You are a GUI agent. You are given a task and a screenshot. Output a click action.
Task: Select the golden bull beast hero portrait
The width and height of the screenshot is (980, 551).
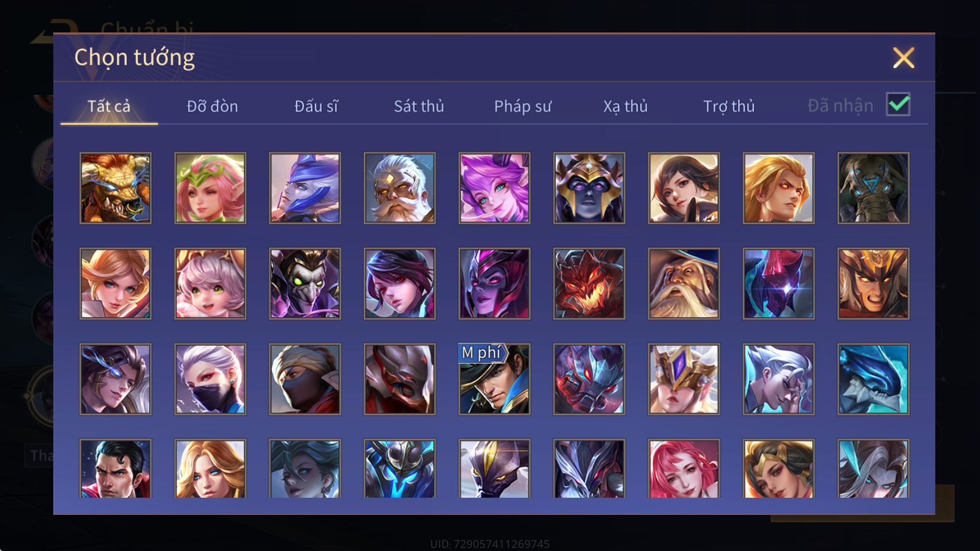tap(115, 188)
